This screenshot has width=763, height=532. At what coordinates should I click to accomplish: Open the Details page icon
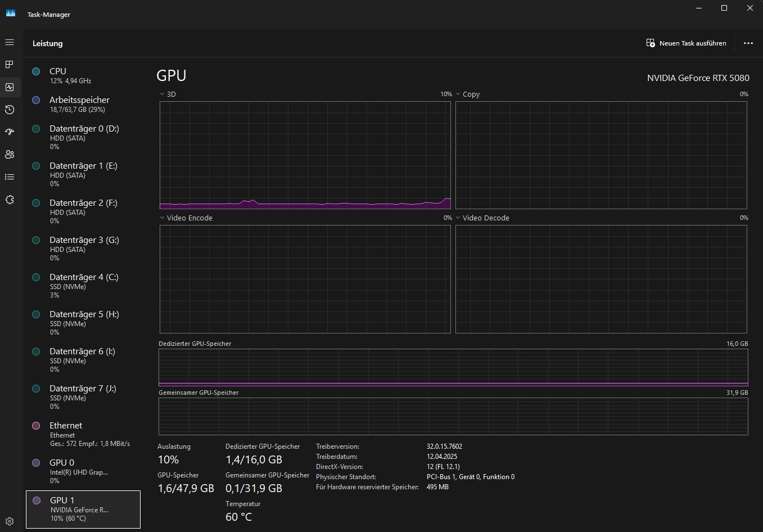10,177
